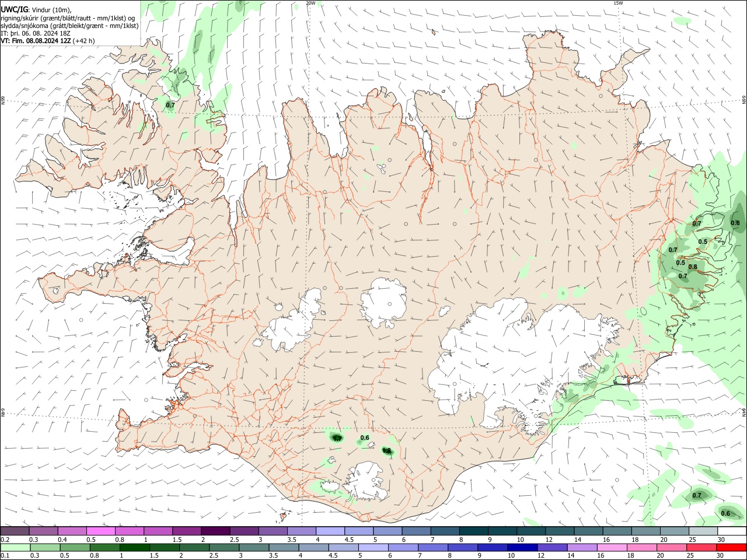Pick the lower legend swatch between 20 and 25
Image resolution: width=747 pixels, height=560 pixels.
tap(672, 547)
